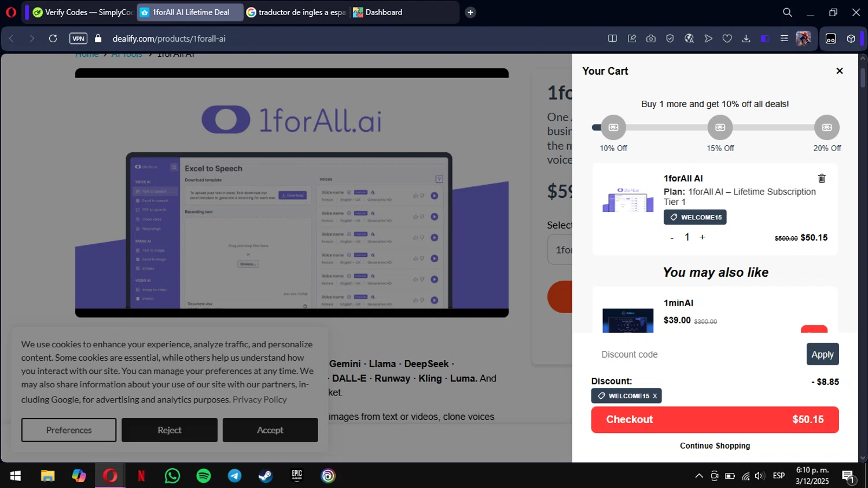Image resolution: width=868 pixels, height=488 pixels.
Task: Click Continue Shopping link
Action: pos(715,446)
